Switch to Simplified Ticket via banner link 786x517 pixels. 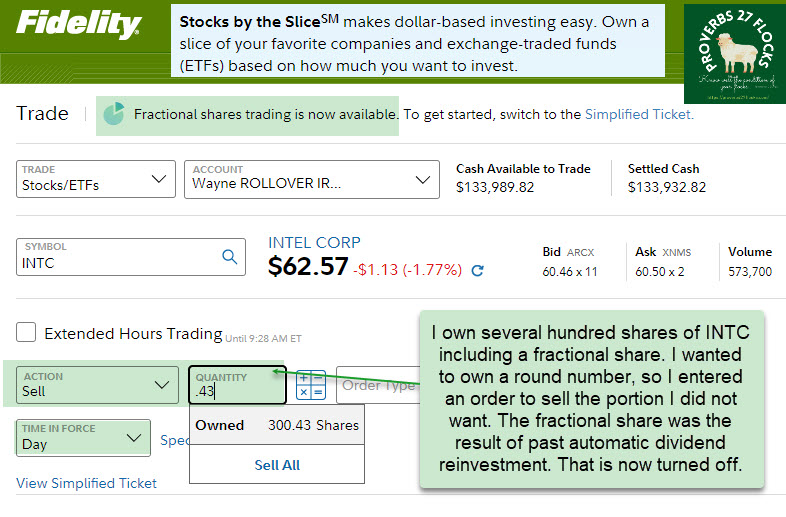pos(638,114)
